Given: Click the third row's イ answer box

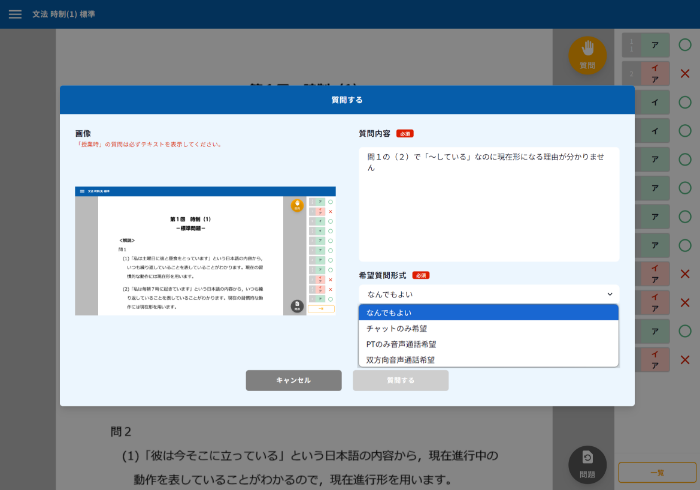Looking at the screenshot, I should [654, 102].
